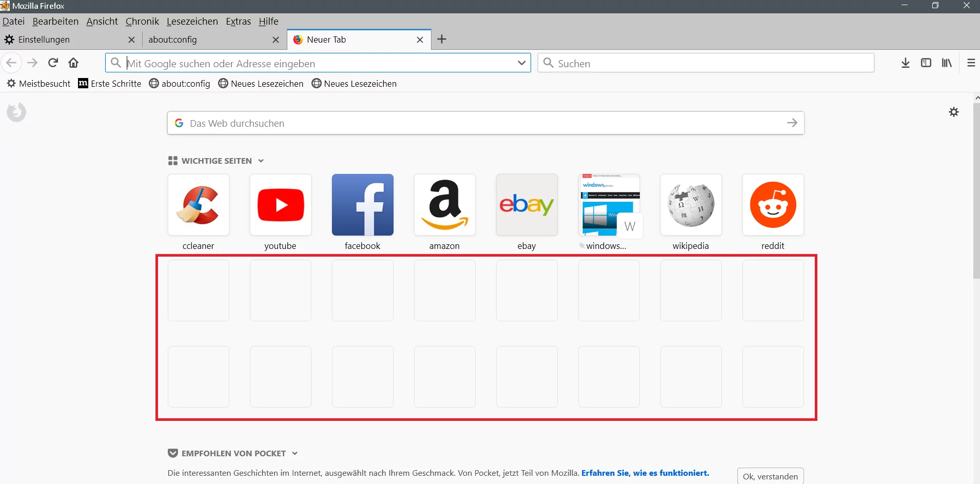
Task: Follow 'Erfahren Sie, wie es funktioniert' link
Action: click(x=645, y=473)
